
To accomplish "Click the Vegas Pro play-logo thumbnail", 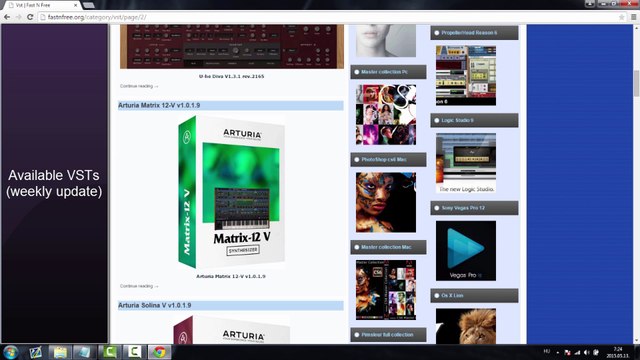I will 466,251.
